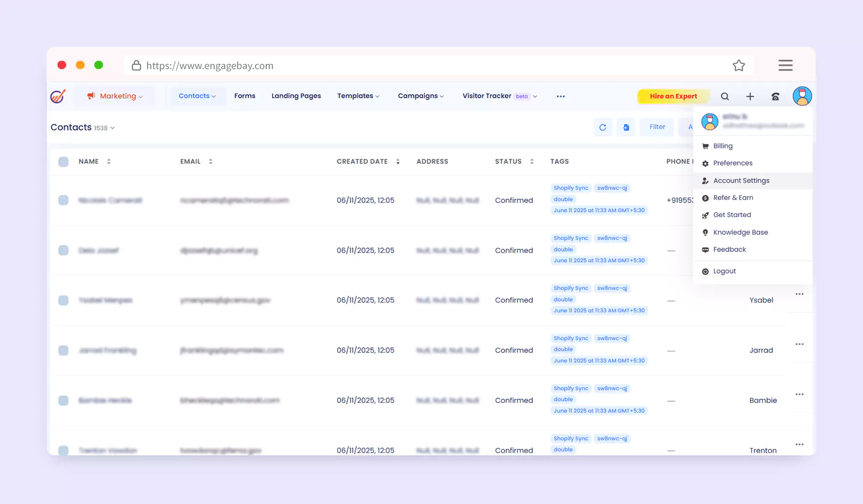Screen dimensions: 863x504
Task: Click the user profile avatar
Action: [x=802, y=96]
